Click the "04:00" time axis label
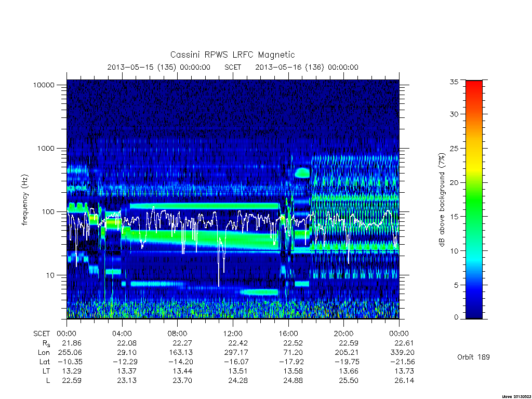 [122, 334]
